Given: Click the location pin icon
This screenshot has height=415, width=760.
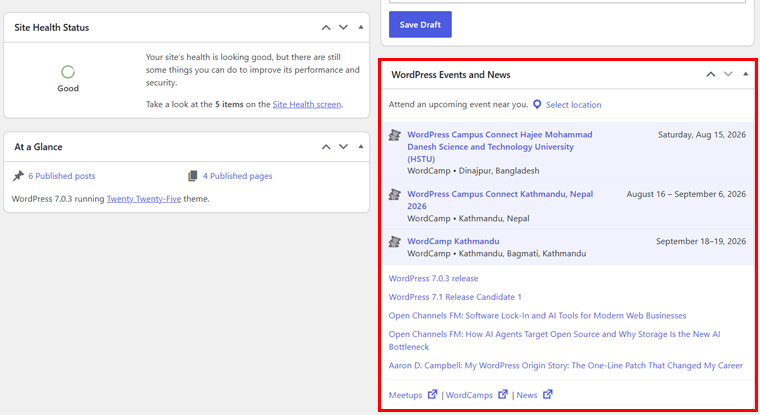Looking at the screenshot, I should 537,104.
